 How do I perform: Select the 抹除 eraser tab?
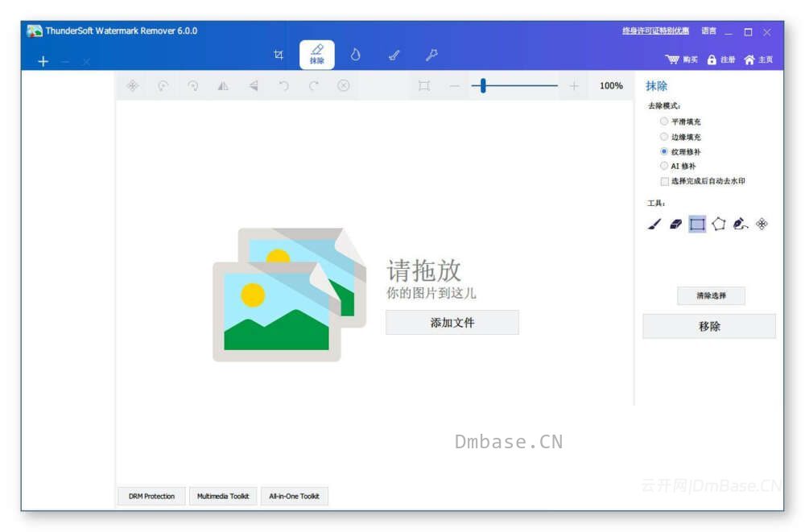316,55
